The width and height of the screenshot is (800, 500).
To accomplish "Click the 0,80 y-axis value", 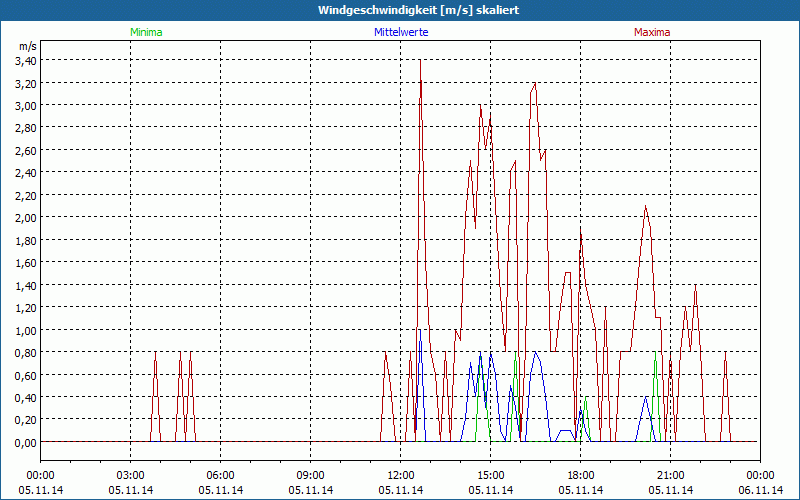I will click(x=26, y=353).
